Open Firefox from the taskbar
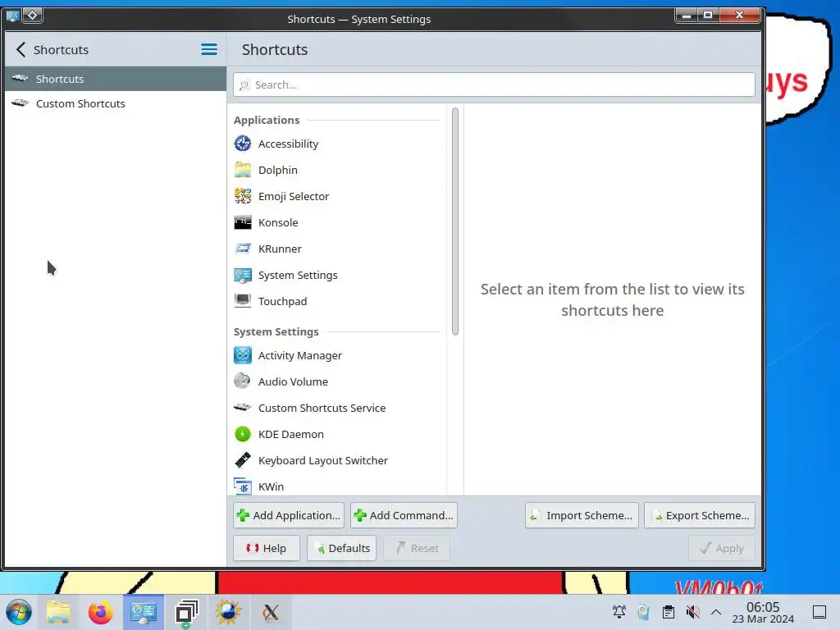Viewport: 840px width, 630px height. click(x=101, y=612)
